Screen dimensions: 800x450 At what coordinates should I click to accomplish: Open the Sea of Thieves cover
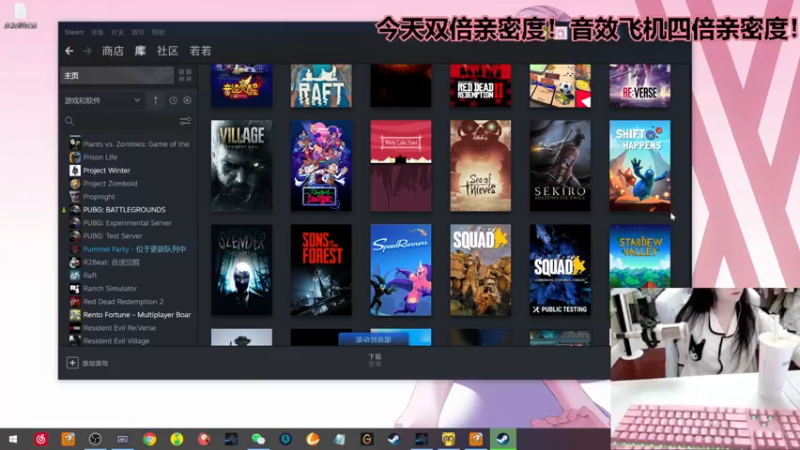coord(481,166)
